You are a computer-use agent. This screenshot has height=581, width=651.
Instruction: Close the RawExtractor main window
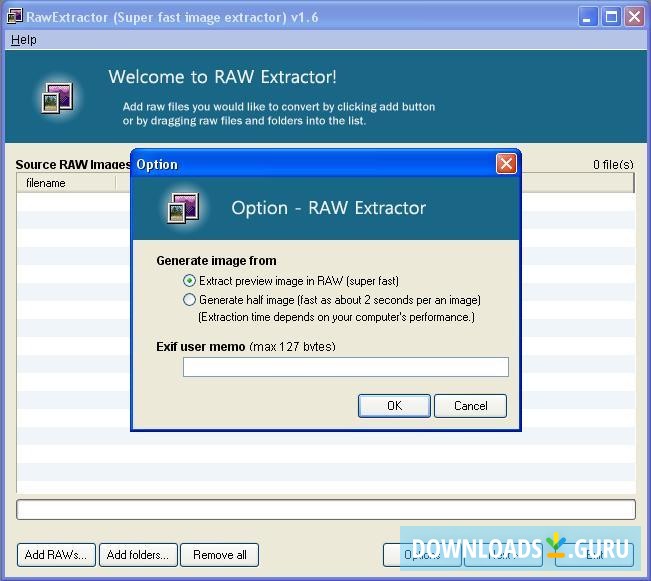click(634, 17)
